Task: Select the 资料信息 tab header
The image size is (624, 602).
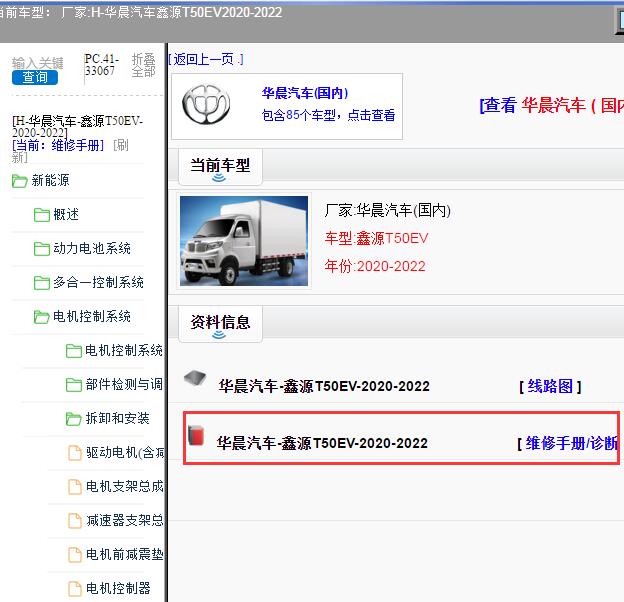Action: click(x=220, y=323)
